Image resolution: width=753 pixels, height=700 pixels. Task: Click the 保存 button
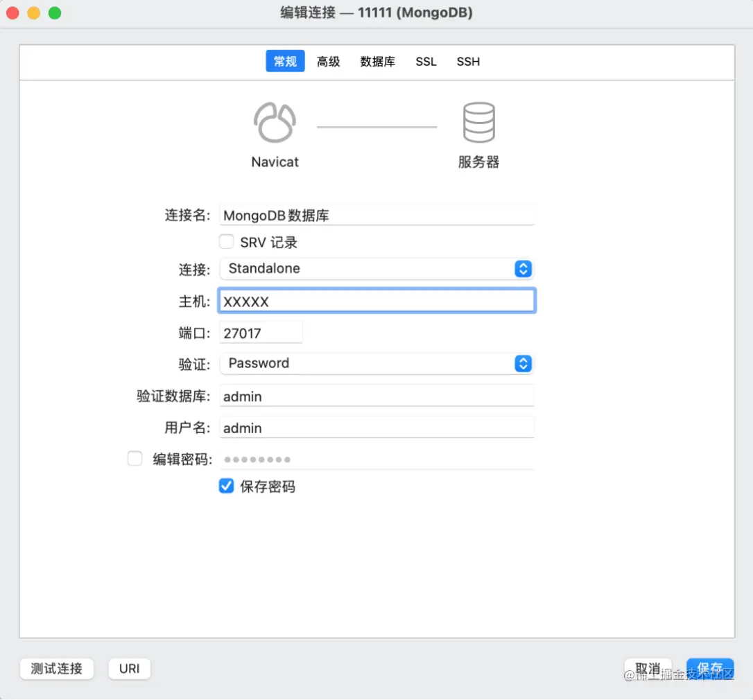(x=710, y=668)
